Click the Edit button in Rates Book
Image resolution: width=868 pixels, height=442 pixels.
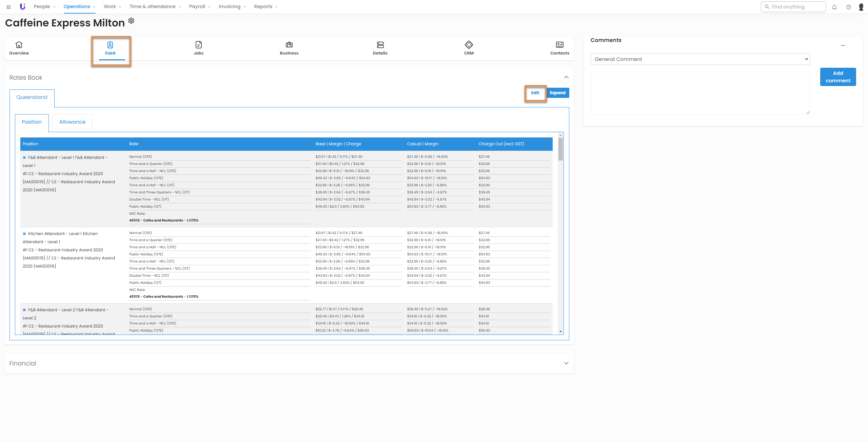[x=535, y=93]
